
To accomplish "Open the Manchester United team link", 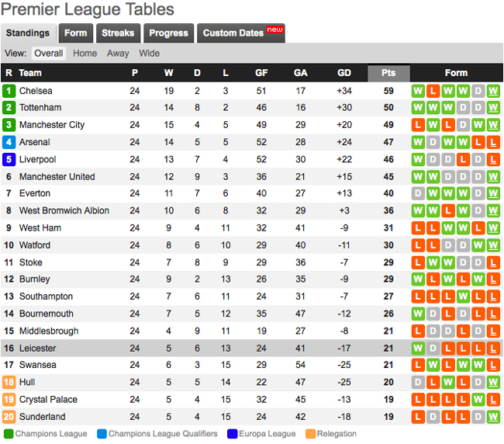I will (x=57, y=177).
